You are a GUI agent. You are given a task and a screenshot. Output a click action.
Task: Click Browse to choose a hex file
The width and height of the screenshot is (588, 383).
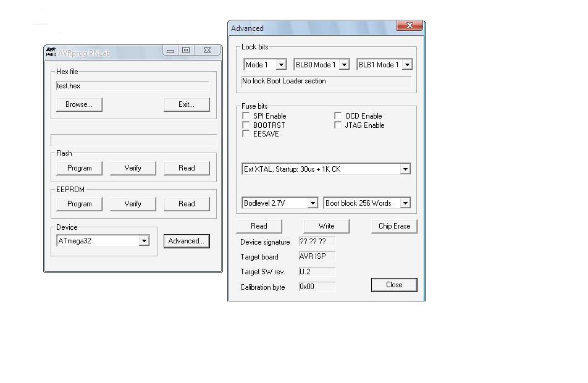pos(79,104)
